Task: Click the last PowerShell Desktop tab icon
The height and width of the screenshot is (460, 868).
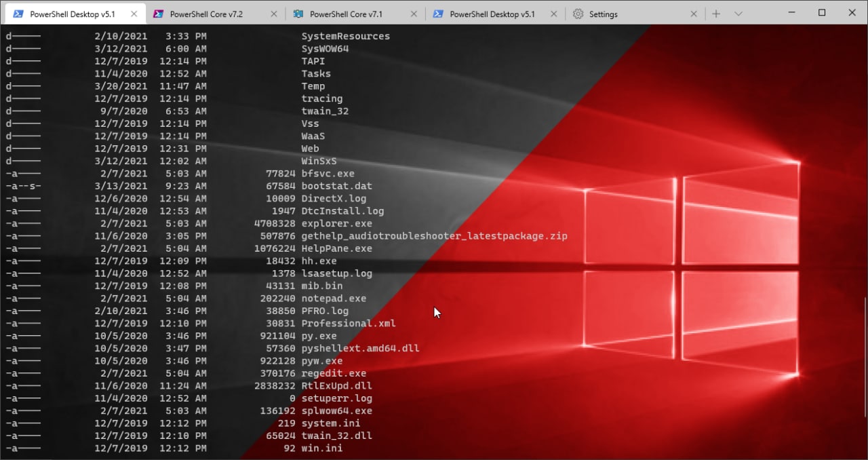Action: (438, 14)
